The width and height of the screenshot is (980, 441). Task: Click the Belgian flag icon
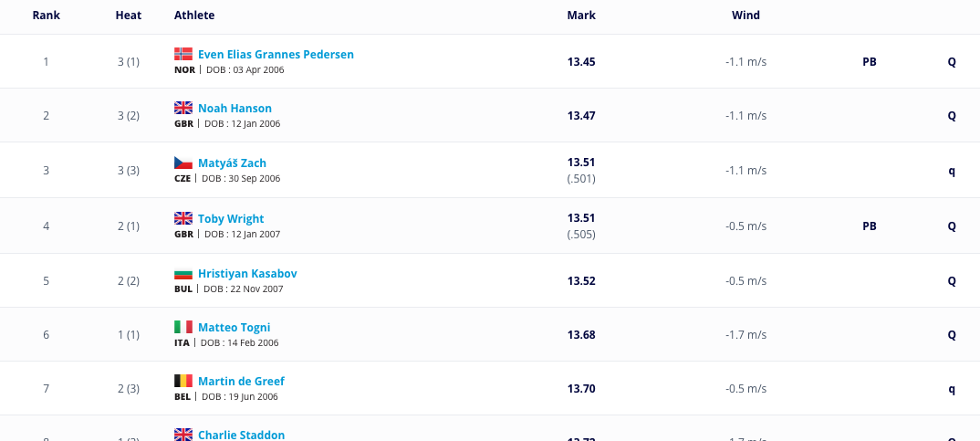[x=183, y=381]
